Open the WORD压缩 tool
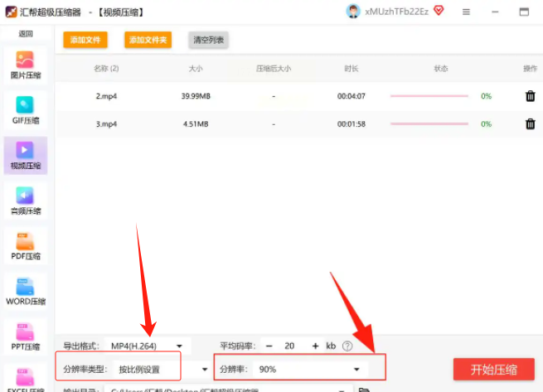 coord(25,291)
